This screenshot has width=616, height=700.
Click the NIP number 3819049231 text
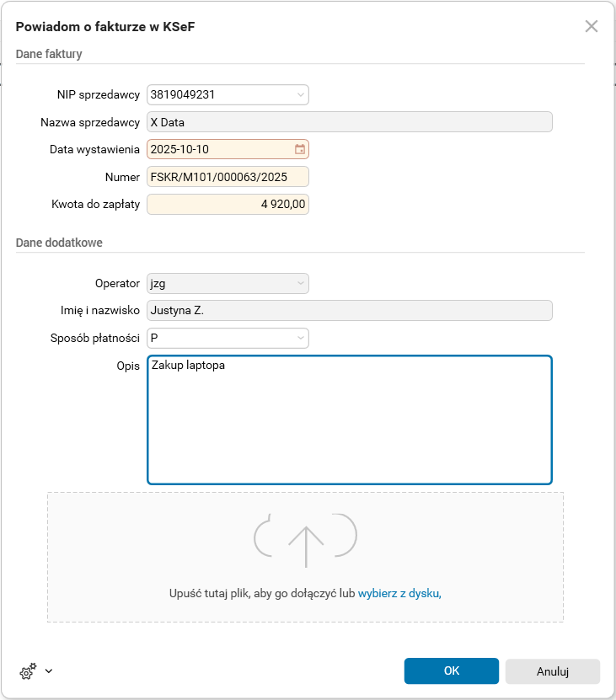[183, 95]
